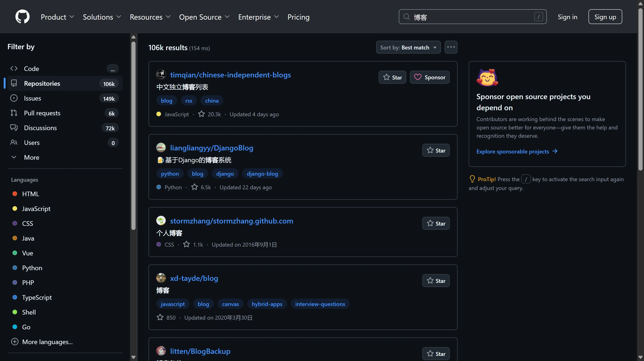
Task: Click the Sign up button
Action: [605, 17]
